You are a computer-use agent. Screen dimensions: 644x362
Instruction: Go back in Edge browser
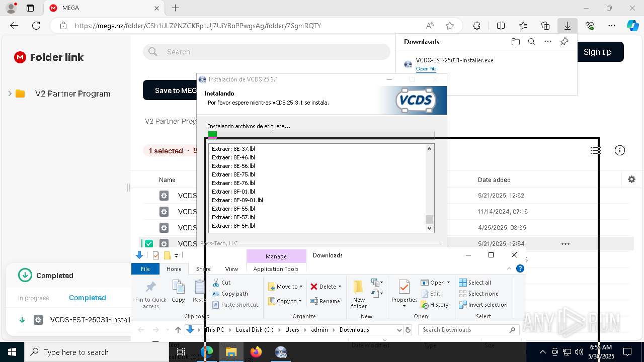click(x=14, y=26)
